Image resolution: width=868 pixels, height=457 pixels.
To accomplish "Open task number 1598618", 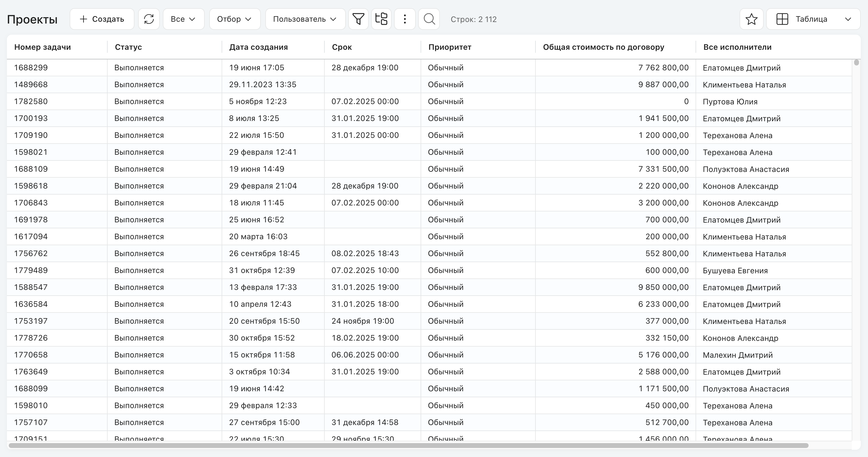I will (x=31, y=186).
